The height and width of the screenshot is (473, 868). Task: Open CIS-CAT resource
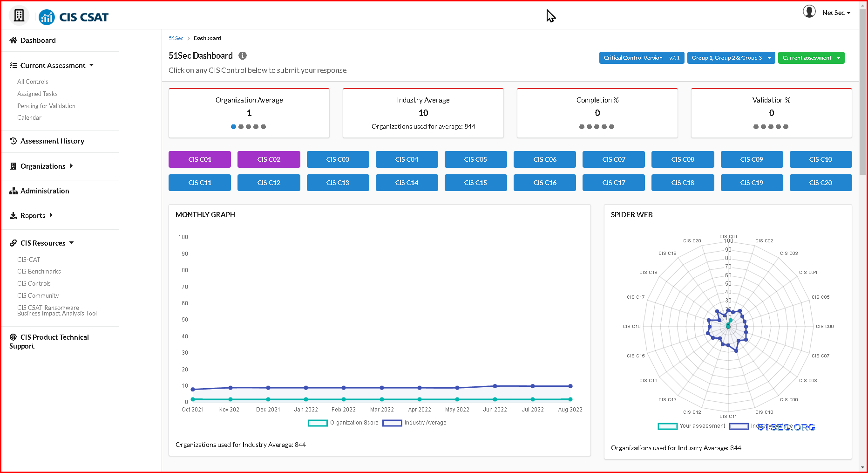[29, 260]
